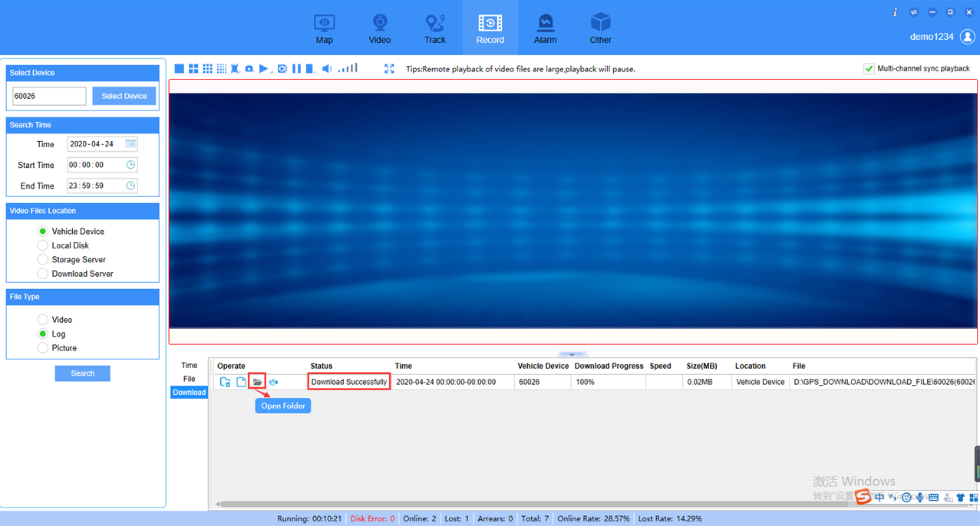Open the clock picker for End Time
The image size is (980, 526).
130,186
